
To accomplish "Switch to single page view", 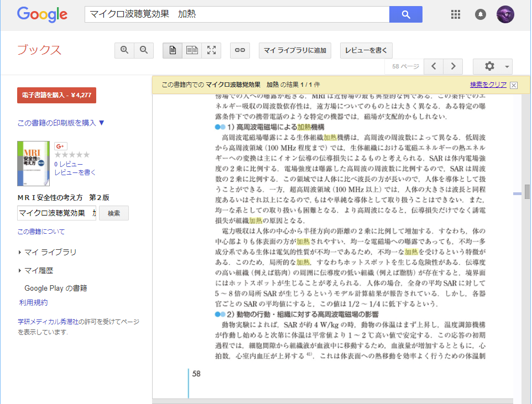I will pyautogui.click(x=173, y=50).
